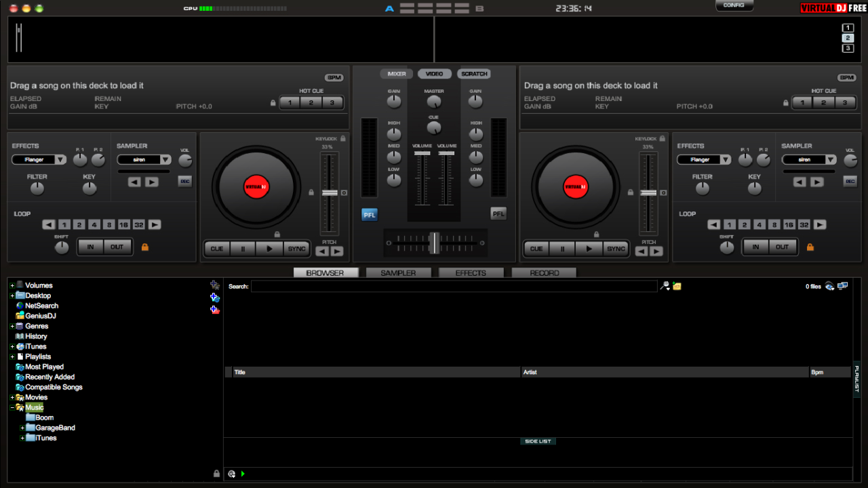
Task: Click the add favorite folder icon in browser sidebar
Action: [x=214, y=285]
